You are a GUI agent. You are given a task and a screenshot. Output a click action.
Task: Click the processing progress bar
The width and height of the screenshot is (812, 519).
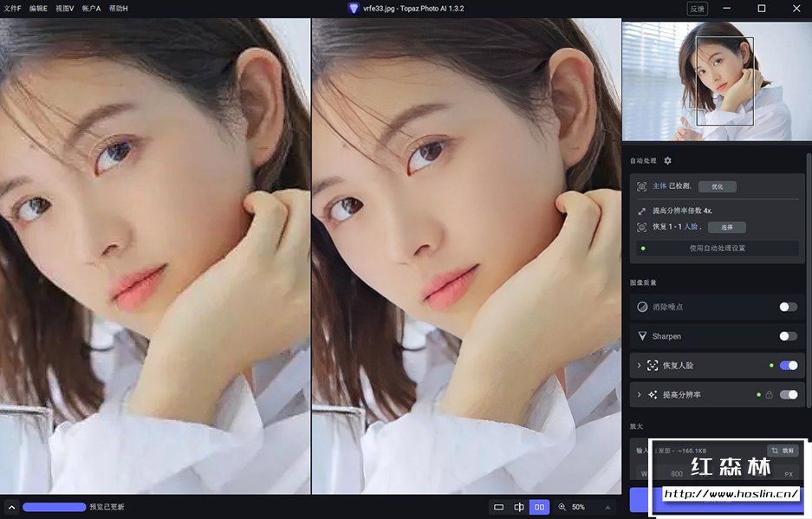coord(55,507)
